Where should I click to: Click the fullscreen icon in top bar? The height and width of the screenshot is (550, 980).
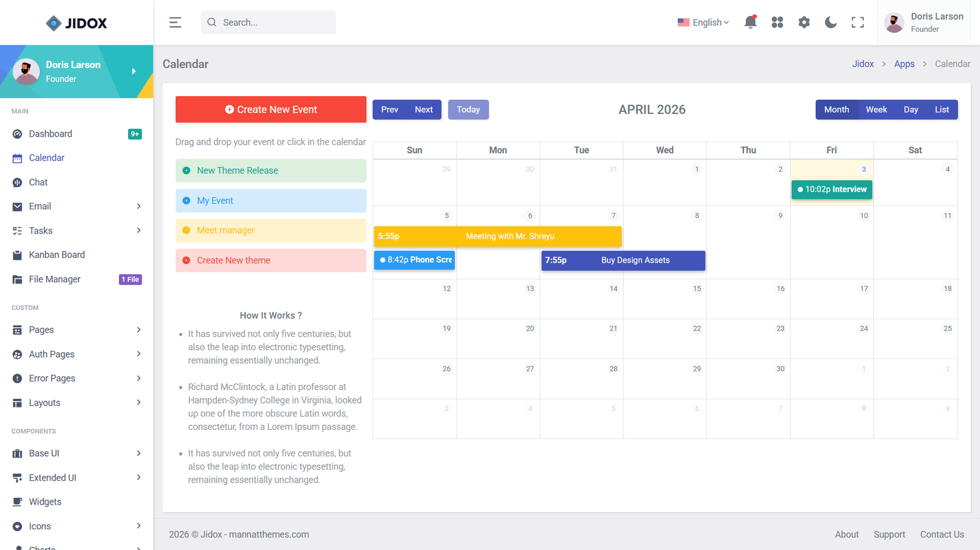click(858, 23)
